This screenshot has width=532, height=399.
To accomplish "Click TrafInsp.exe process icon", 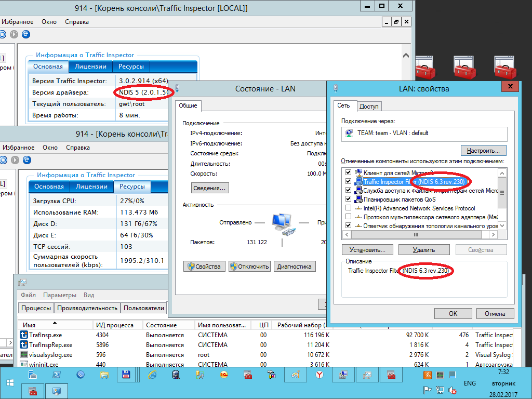I will (24, 335).
